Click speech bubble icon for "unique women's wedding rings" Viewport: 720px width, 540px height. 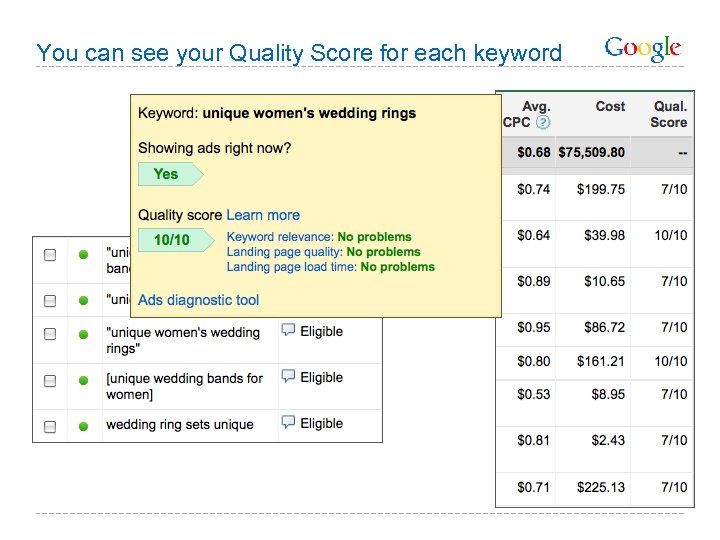tap(288, 330)
